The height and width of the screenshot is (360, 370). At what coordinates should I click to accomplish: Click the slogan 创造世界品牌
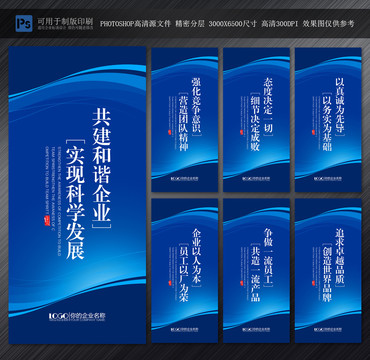[327, 273]
